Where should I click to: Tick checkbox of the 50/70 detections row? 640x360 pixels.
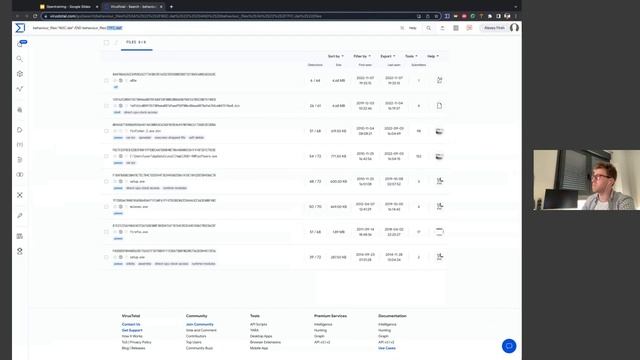[x=106, y=207]
